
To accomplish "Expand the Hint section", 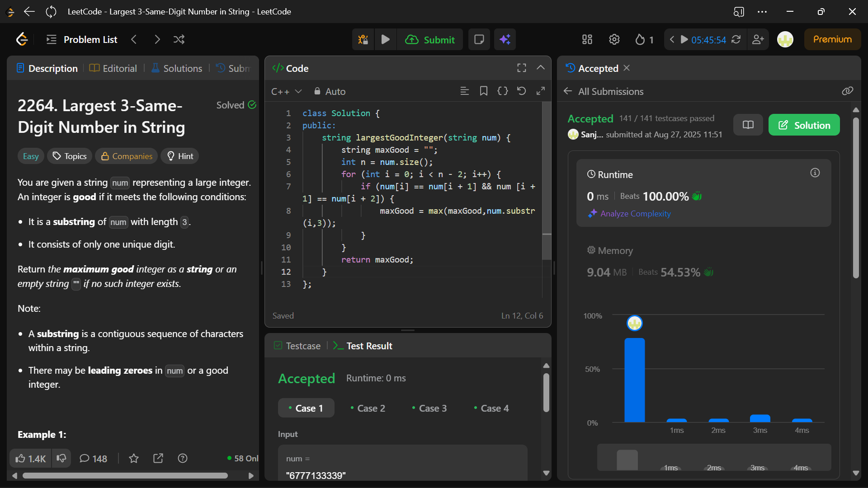I will pyautogui.click(x=180, y=156).
